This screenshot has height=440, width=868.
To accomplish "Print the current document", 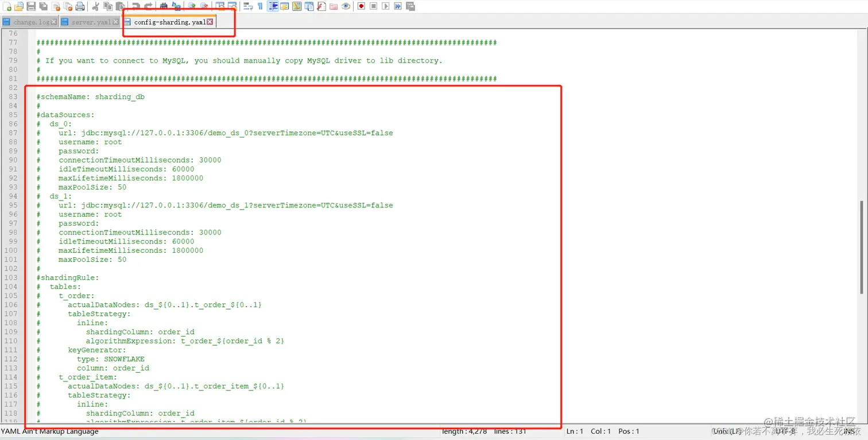I will pyautogui.click(x=80, y=6).
